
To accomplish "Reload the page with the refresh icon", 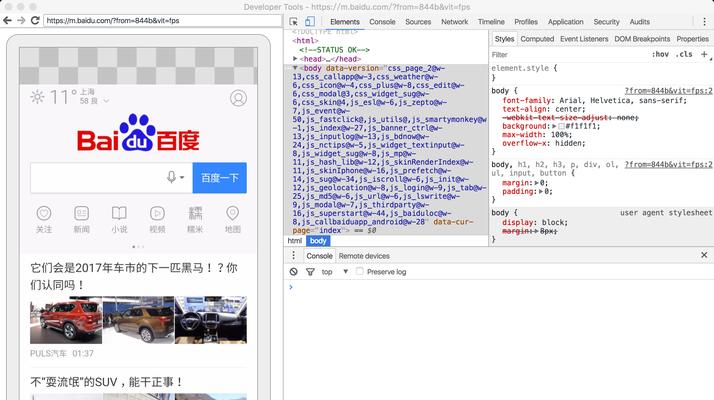I will point(35,21).
